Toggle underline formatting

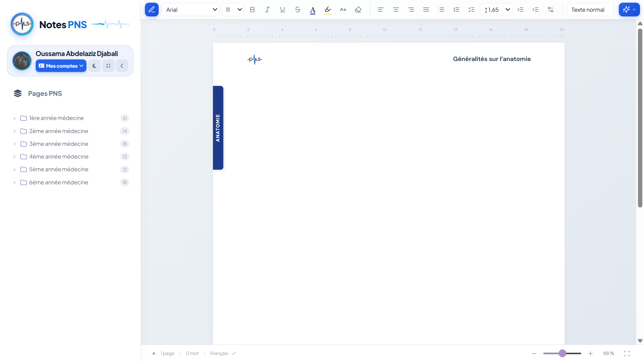click(282, 10)
